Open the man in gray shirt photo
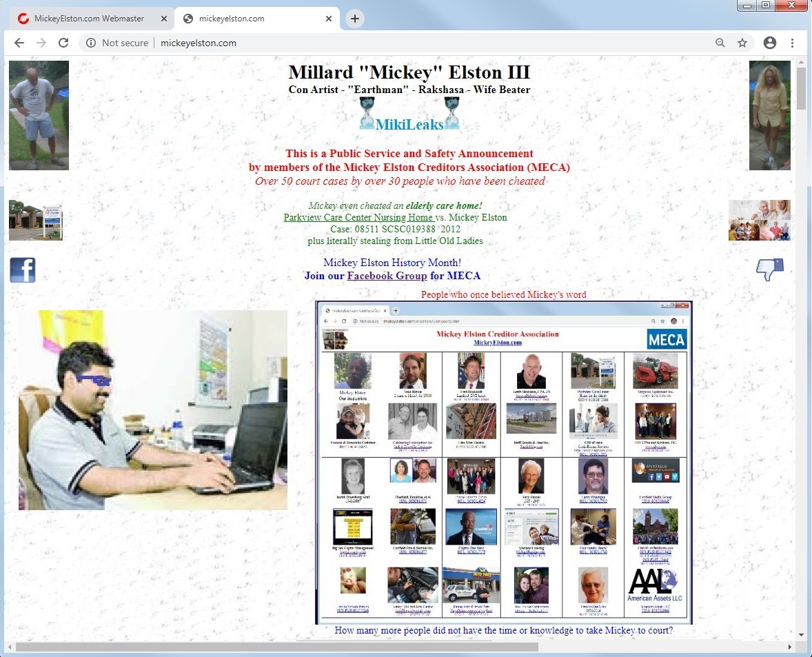The width and height of the screenshot is (812, 657). pyautogui.click(x=39, y=115)
